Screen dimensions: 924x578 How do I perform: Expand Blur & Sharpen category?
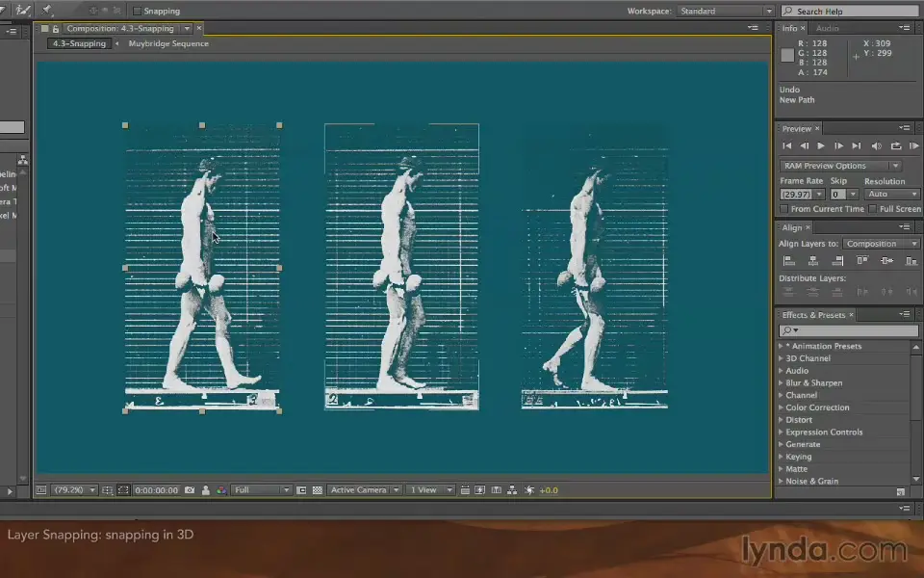coord(781,382)
